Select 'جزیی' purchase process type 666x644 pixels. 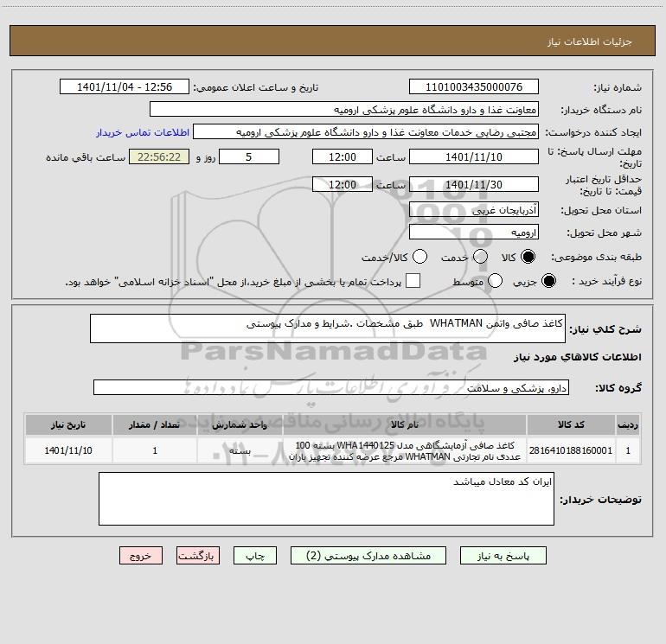548,282
